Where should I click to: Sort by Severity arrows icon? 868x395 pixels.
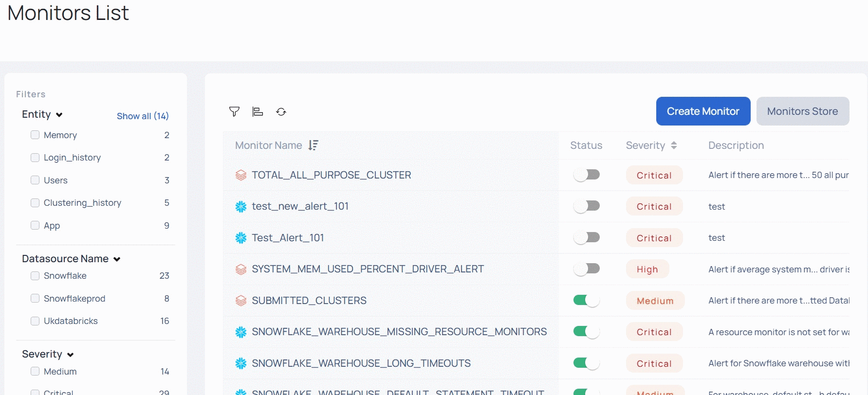pos(674,145)
